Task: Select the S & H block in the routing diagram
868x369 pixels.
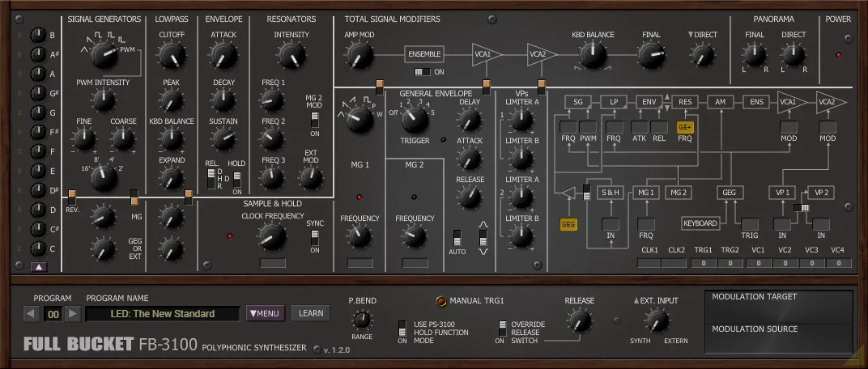Action: (609, 193)
